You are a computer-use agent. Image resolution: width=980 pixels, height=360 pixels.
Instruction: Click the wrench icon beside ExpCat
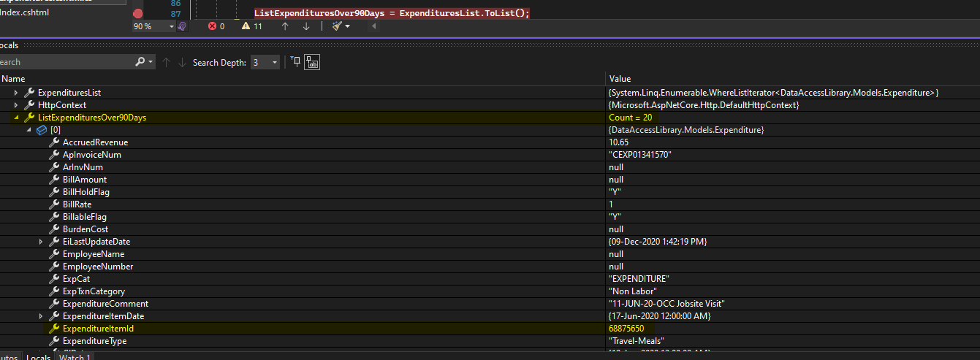54,279
